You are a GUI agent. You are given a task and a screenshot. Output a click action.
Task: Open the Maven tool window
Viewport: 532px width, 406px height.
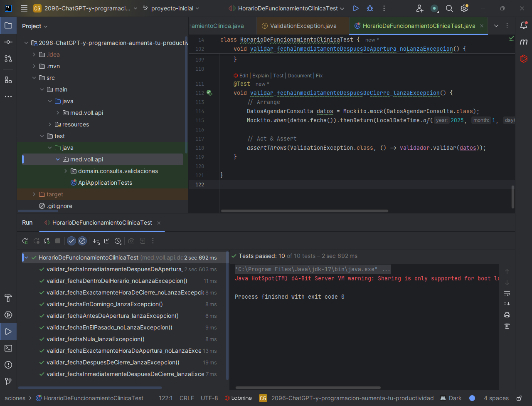pyautogui.click(x=524, y=42)
